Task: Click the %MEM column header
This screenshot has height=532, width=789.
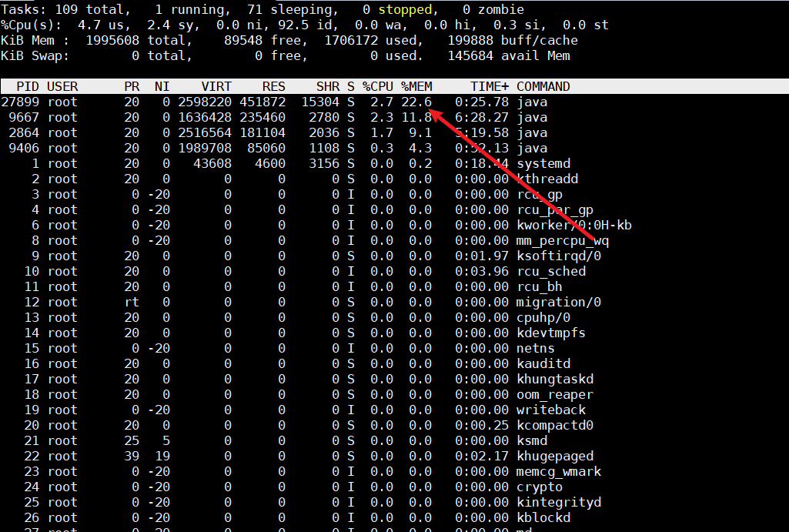Action: pyautogui.click(x=416, y=86)
